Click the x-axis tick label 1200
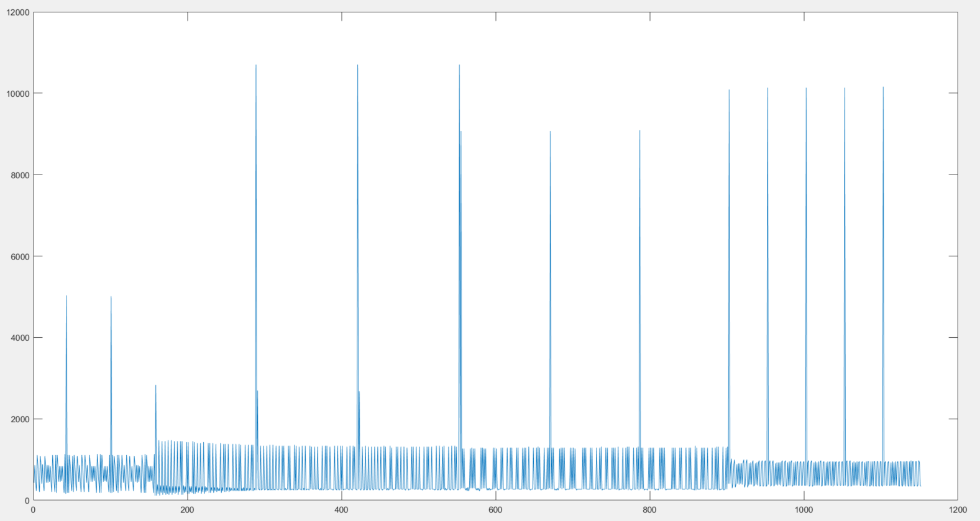 (958, 510)
